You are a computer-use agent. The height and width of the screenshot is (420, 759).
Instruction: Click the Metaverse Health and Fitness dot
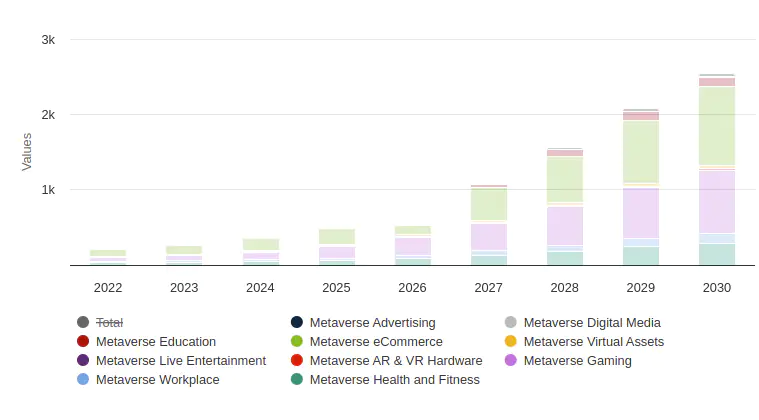tap(297, 379)
